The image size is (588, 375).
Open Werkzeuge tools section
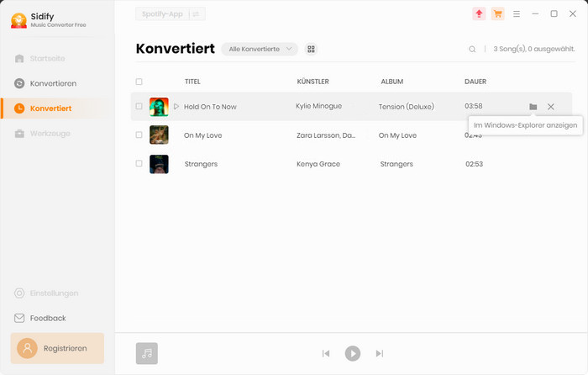(x=50, y=134)
